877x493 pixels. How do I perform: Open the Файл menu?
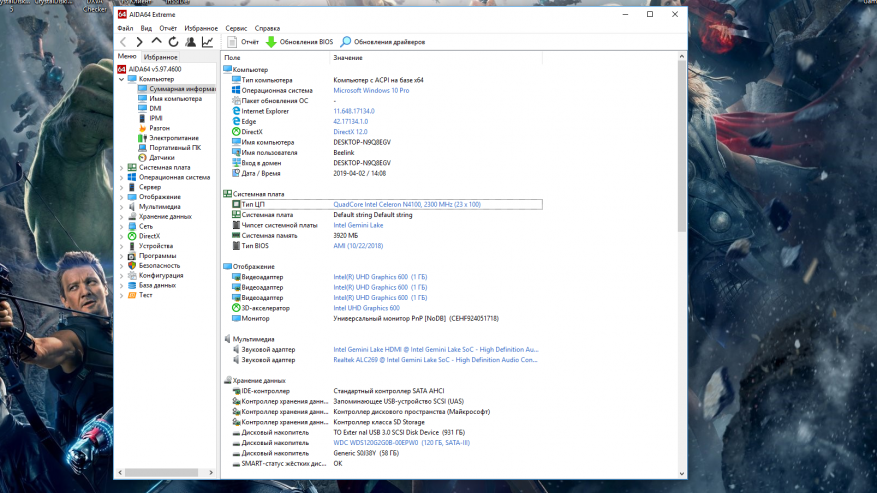pyautogui.click(x=125, y=28)
